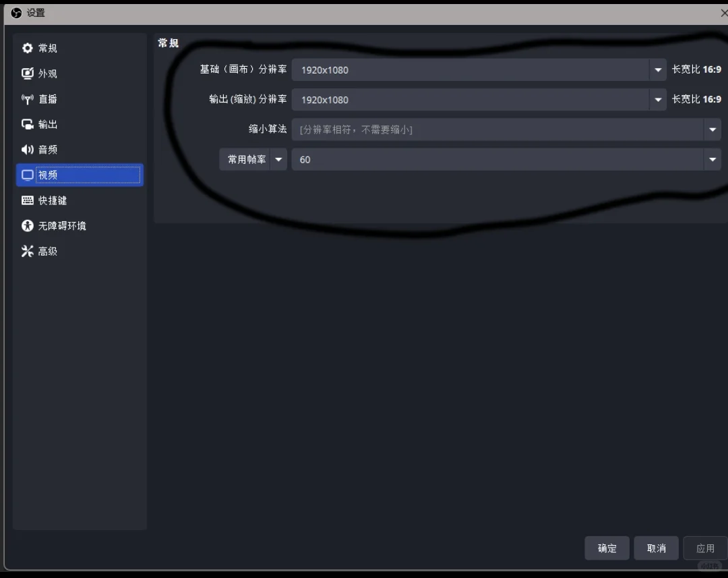Click the 视频 monitor icon
The height and width of the screenshot is (578, 728).
(x=28, y=175)
